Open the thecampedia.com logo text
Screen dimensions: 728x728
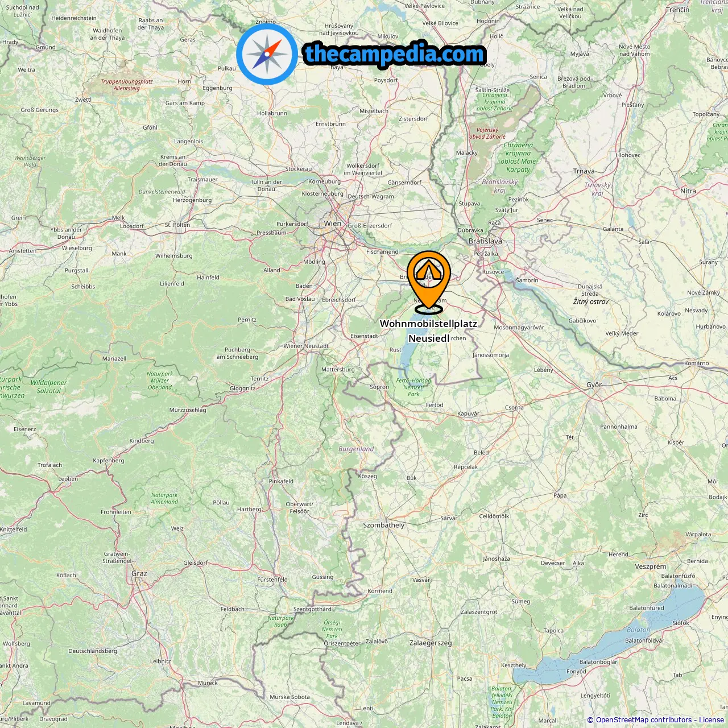click(x=395, y=54)
